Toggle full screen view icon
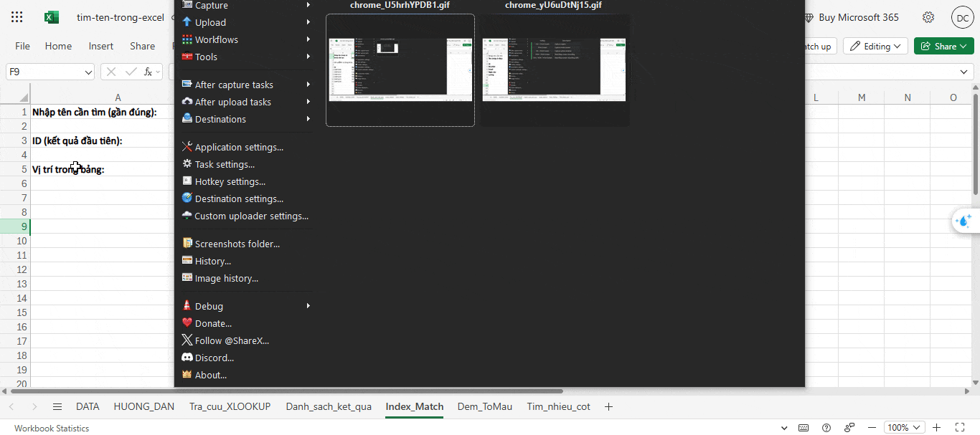Screen dimensions: 980x435 point(961,428)
